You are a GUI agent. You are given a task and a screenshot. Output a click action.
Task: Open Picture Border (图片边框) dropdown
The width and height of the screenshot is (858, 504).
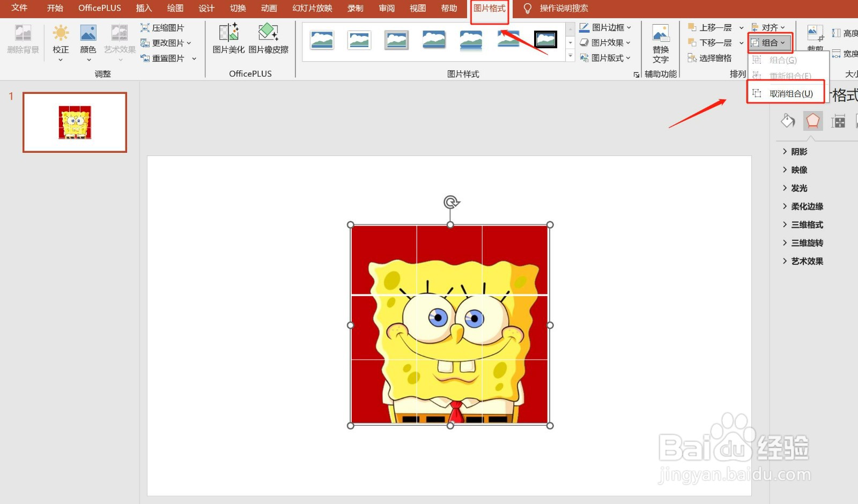click(606, 27)
